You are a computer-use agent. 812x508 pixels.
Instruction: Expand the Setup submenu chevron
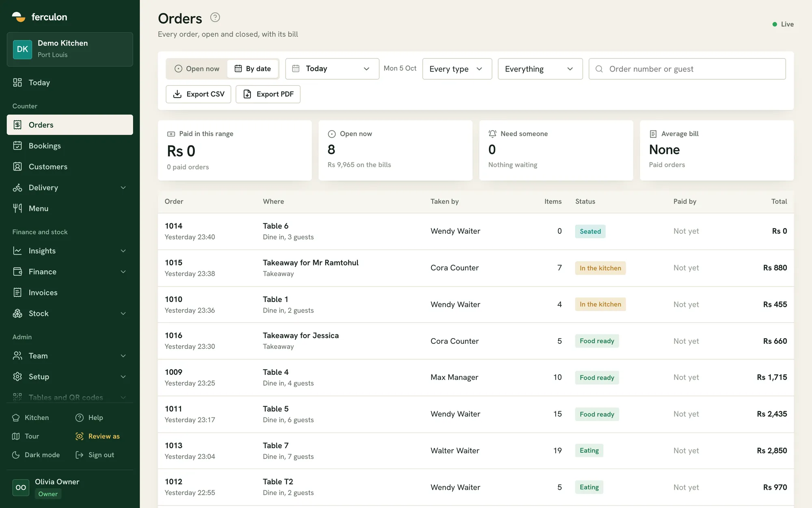click(123, 377)
